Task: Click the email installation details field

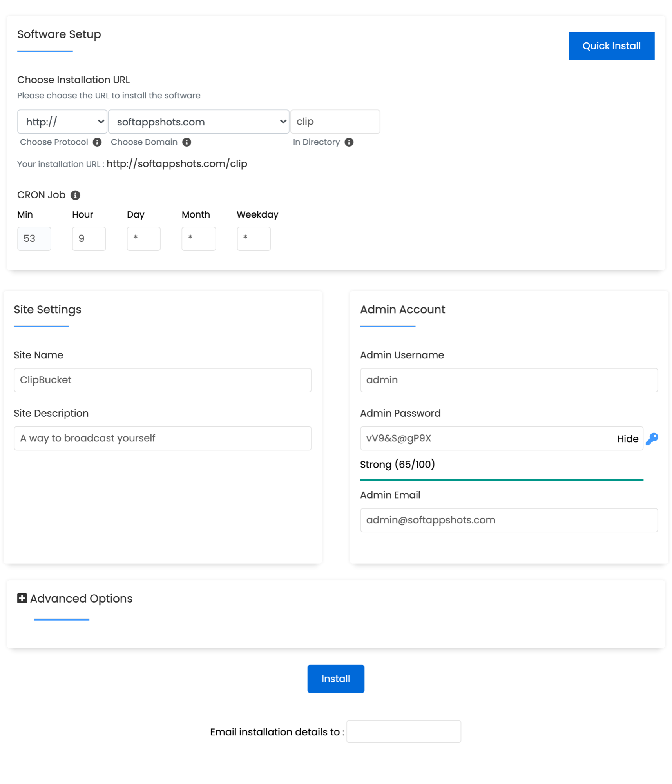Action: coord(404,731)
